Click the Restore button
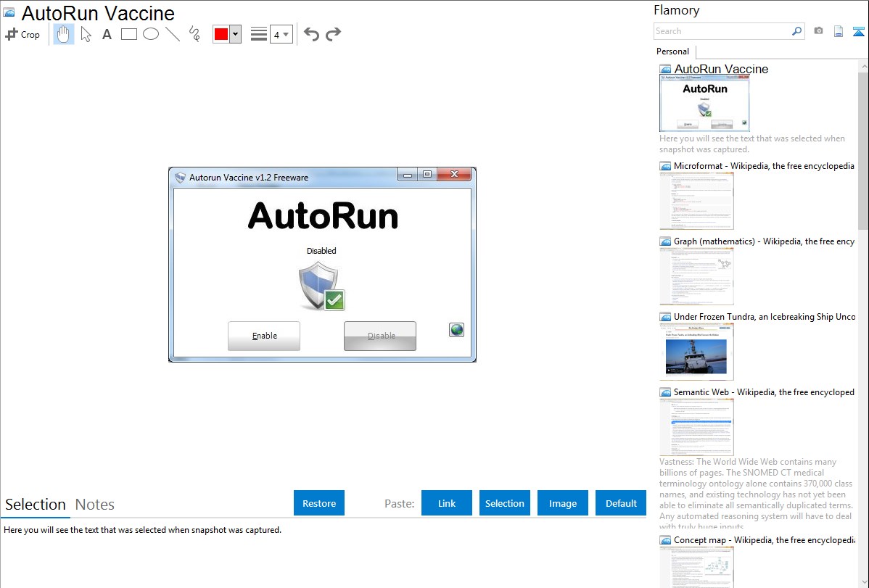 point(319,503)
